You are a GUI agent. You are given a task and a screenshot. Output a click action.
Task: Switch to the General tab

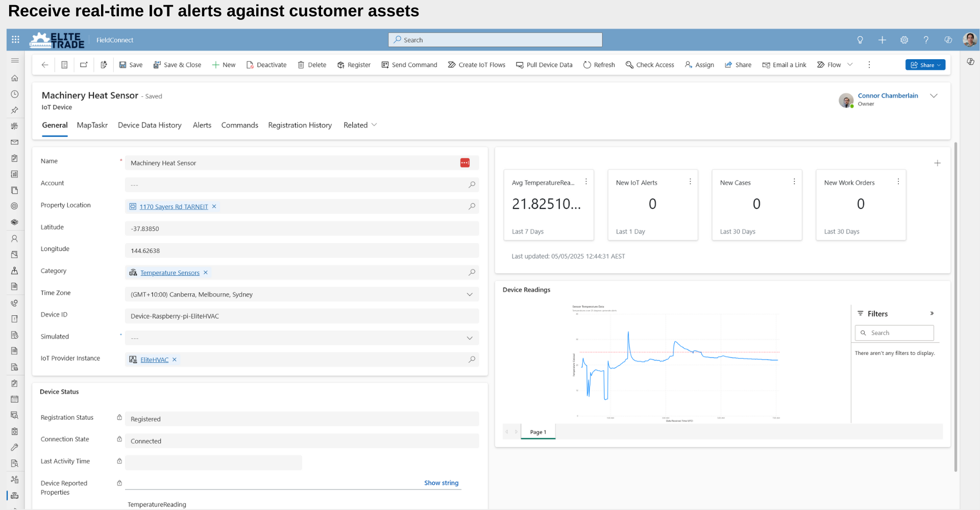[x=55, y=125]
